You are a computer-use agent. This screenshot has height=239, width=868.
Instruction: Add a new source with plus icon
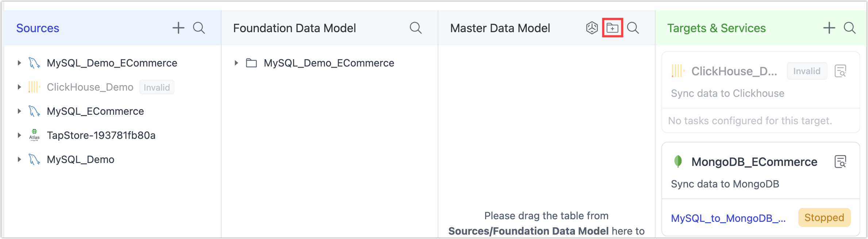pyautogui.click(x=178, y=28)
